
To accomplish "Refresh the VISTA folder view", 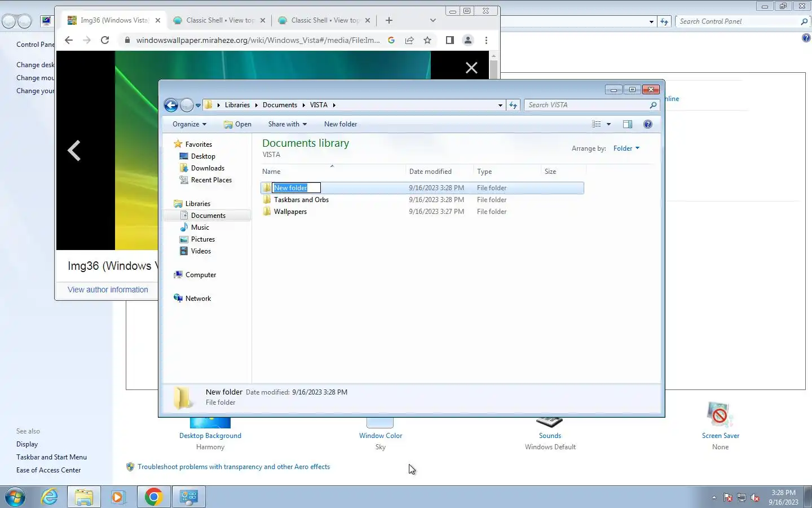I will [x=513, y=105].
